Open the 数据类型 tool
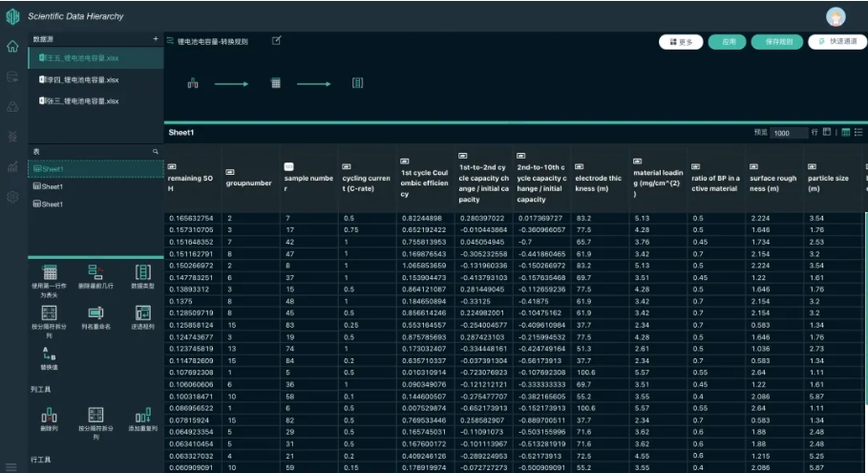Viewport: 868px width, 473px height. 142,273
